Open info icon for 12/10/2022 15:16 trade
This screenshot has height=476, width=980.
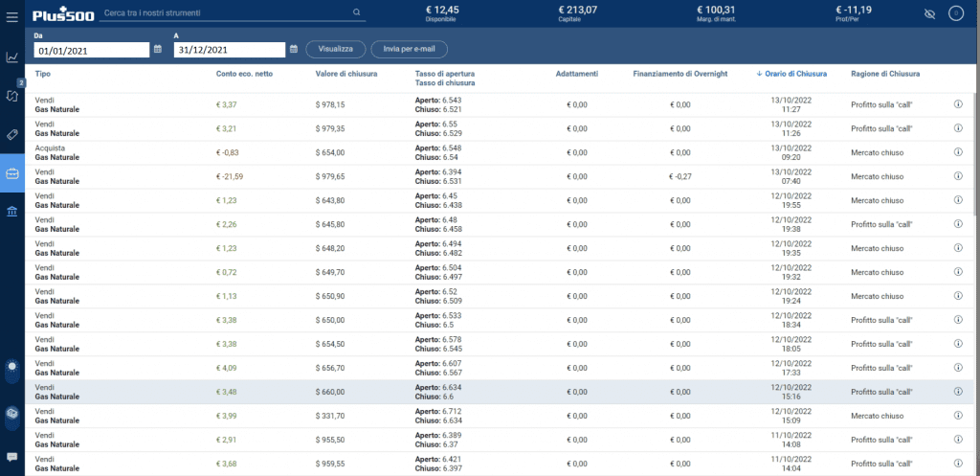(957, 392)
